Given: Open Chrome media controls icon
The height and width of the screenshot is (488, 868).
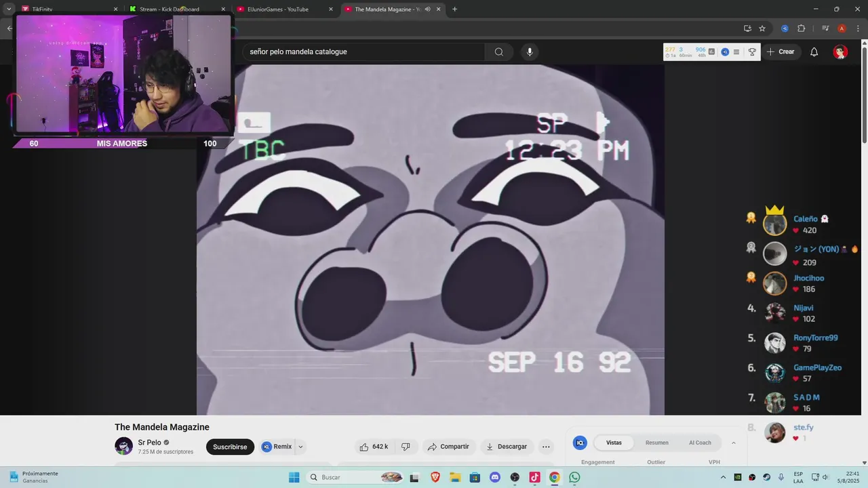Looking at the screenshot, I should [x=825, y=28].
